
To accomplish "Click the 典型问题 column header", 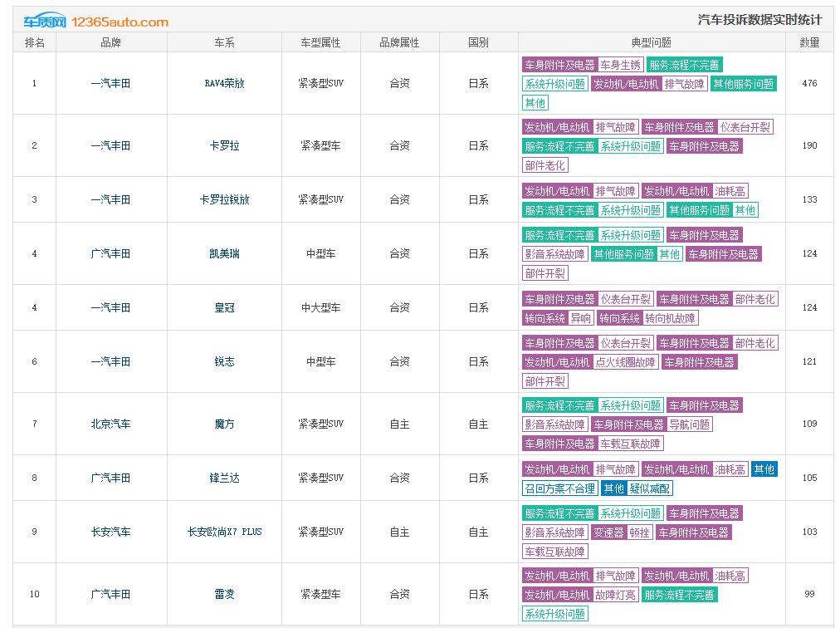I will (652, 42).
